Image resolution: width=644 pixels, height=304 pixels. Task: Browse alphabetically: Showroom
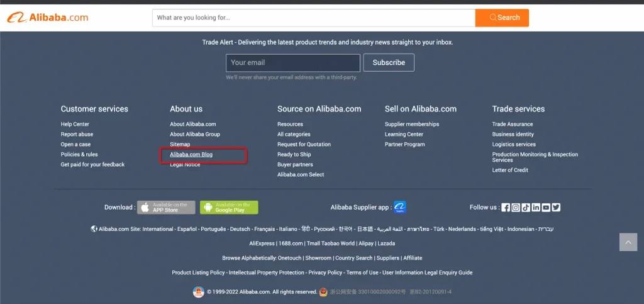click(x=318, y=258)
